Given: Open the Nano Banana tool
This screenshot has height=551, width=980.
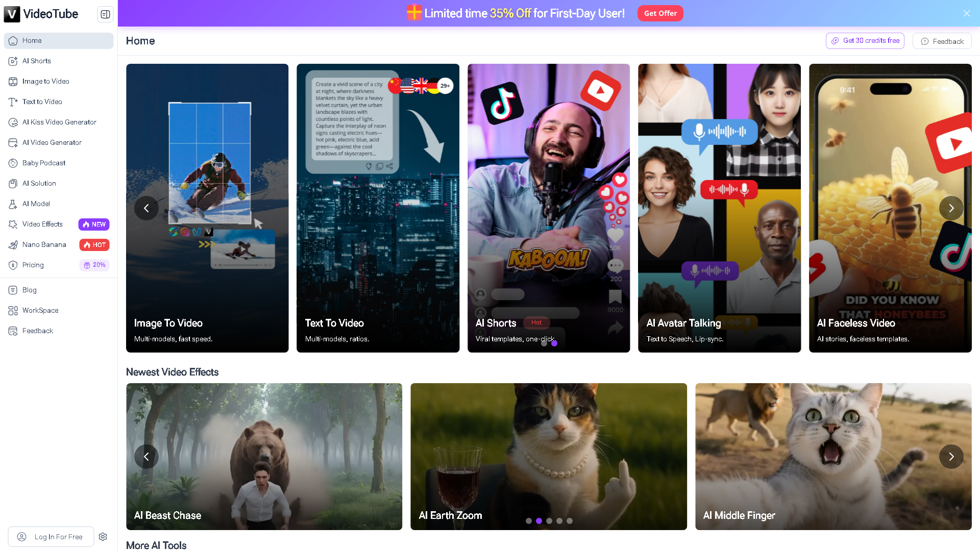Looking at the screenshot, I should click(43, 244).
